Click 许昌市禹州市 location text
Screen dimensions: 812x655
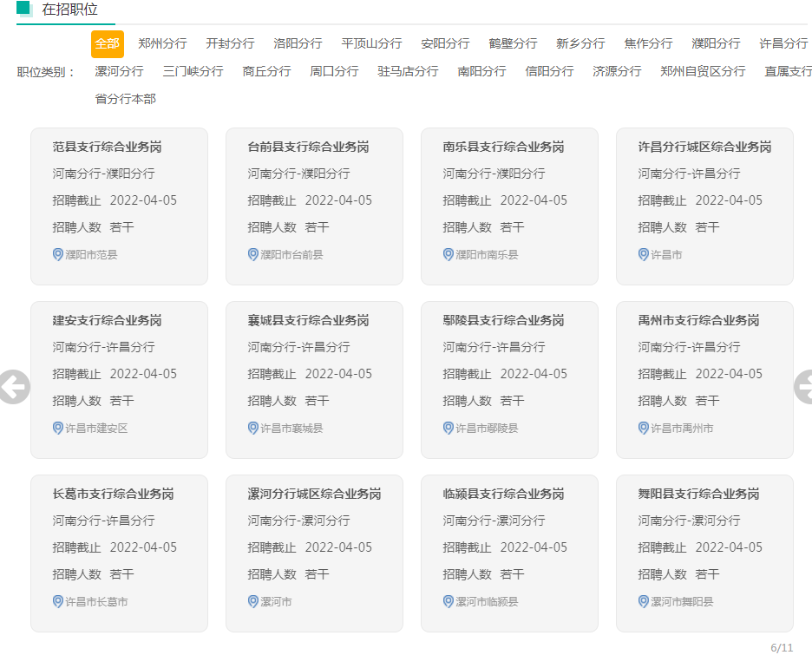pos(682,429)
